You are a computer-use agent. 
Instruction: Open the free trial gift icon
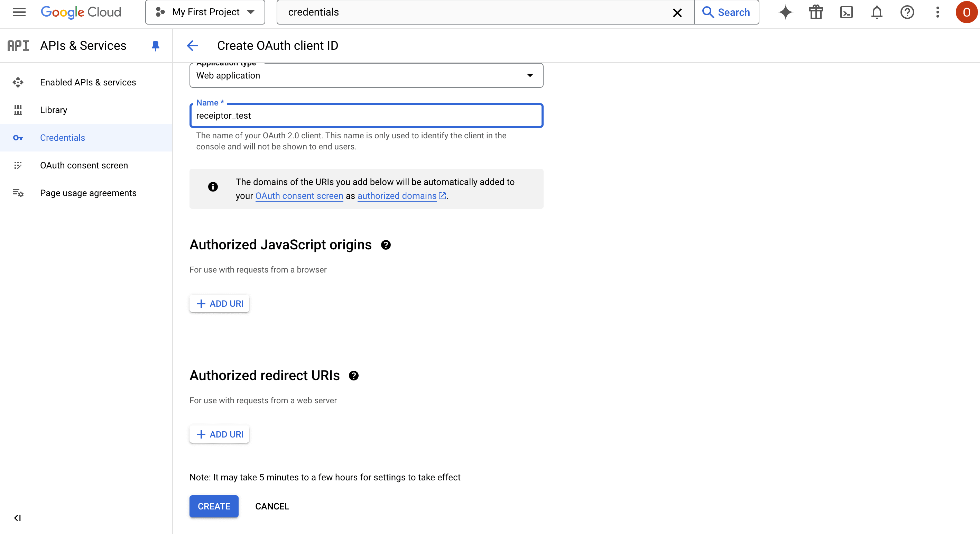coord(816,12)
